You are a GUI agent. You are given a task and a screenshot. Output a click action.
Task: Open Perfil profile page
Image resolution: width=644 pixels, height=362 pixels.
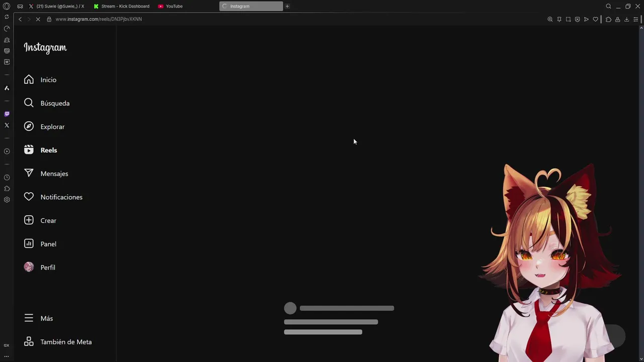pos(48,267)
